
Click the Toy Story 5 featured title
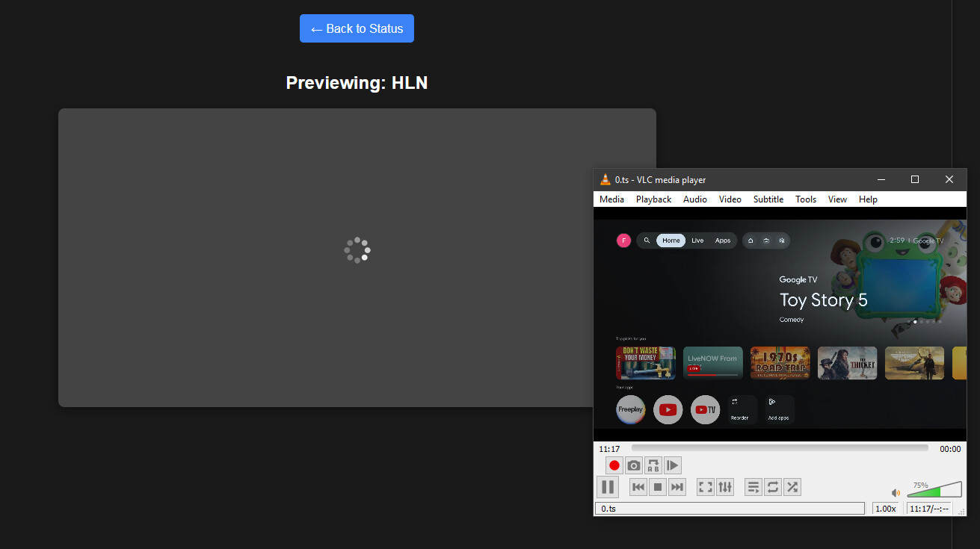tap(824, 300)
